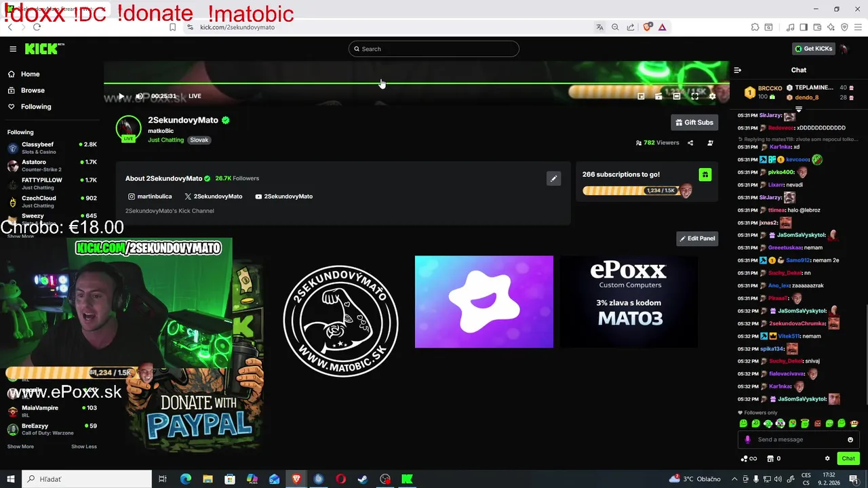The width and height of the screenshot is (868, 488).
Task: Open the ePoxx Custom Computers panel
Action: (628, 302)
